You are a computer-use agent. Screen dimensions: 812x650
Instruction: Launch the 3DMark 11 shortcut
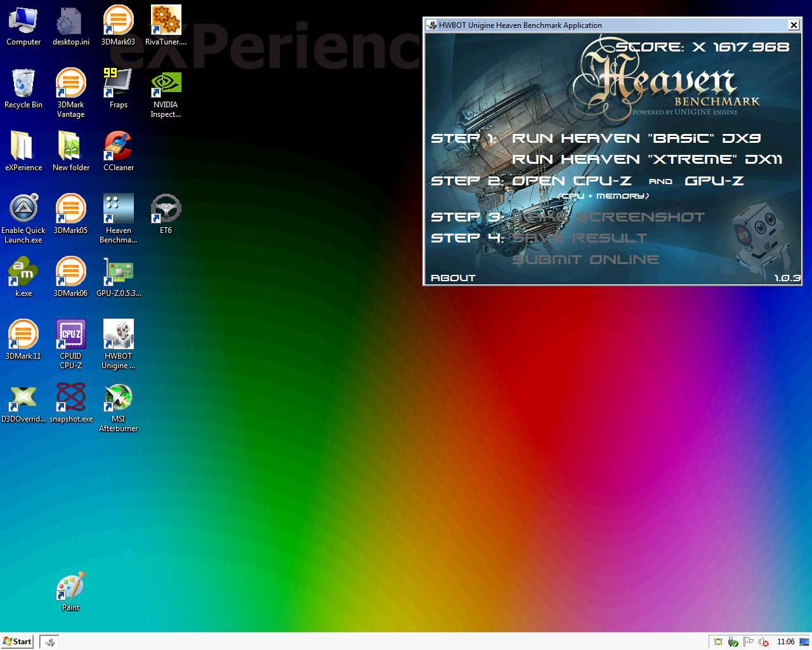(x=23, y=340)
